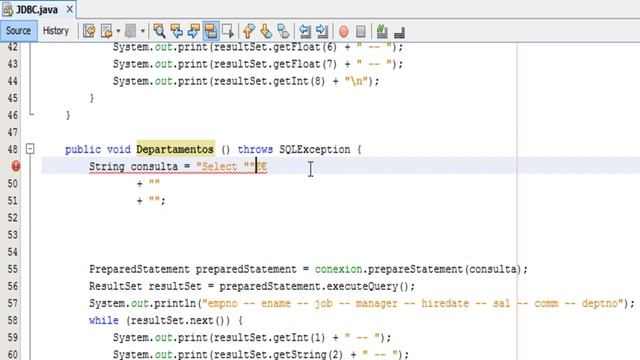Navigate Back in editor history
This screenshot has width=640, height=360.
107,31
